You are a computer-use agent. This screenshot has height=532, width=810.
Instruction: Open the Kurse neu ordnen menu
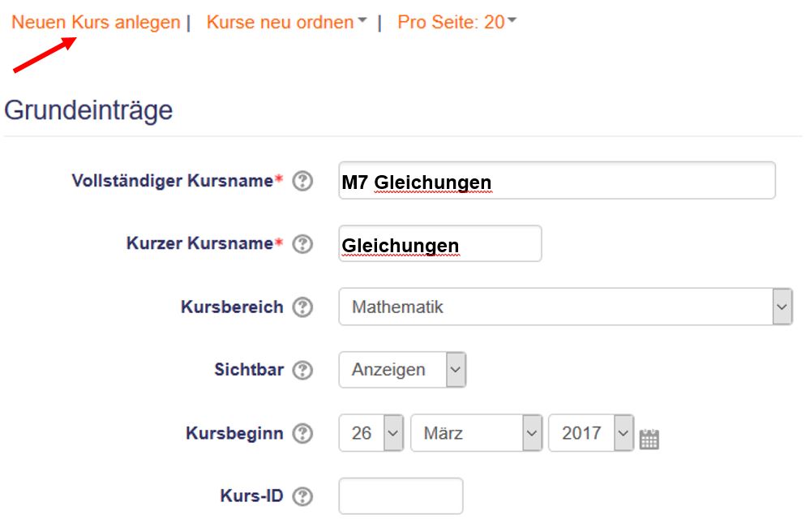[x=286, y=22]
